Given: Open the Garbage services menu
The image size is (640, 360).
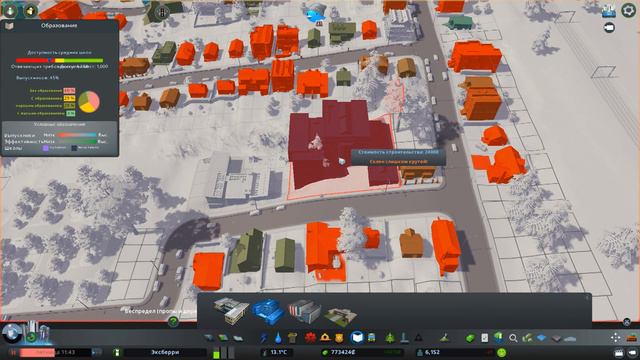Looking at the screenshot, I should pyautogui.click(x=292, y=338).
